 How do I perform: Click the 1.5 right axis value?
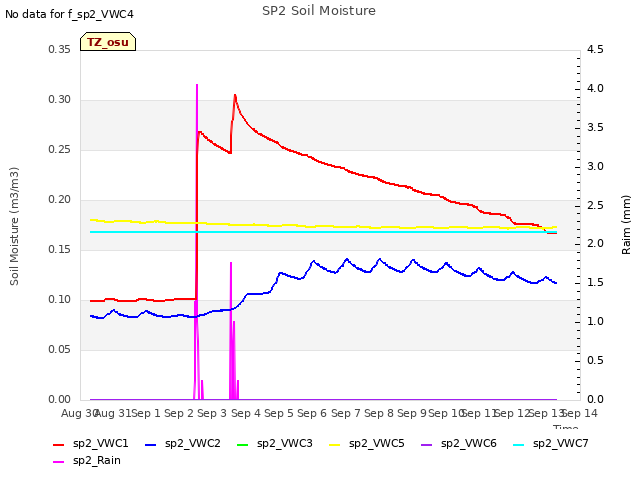coord(595,282)
